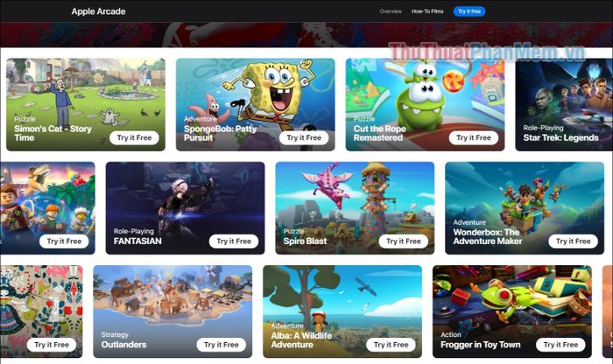Click Try it Free on Outlanders card
The height and width of the screenshot is (364, 613).
[x=222, y=345]
